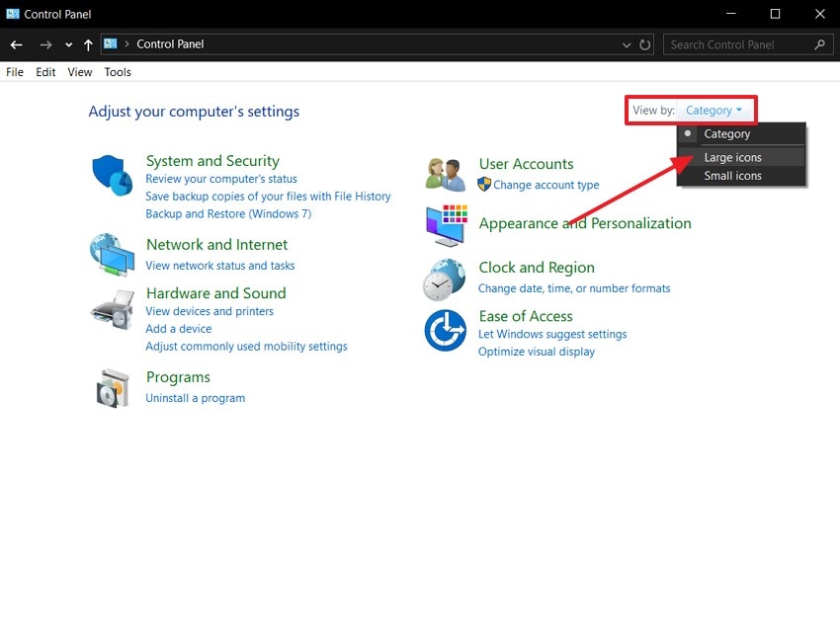Maximize the Control Panel window

click(x=775, y=14)
